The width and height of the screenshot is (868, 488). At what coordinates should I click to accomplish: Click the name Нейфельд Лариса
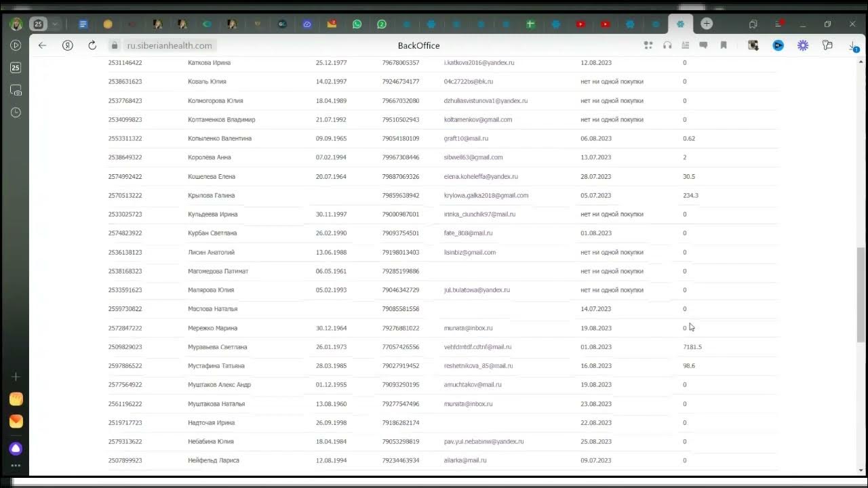[x=214, y=461]
